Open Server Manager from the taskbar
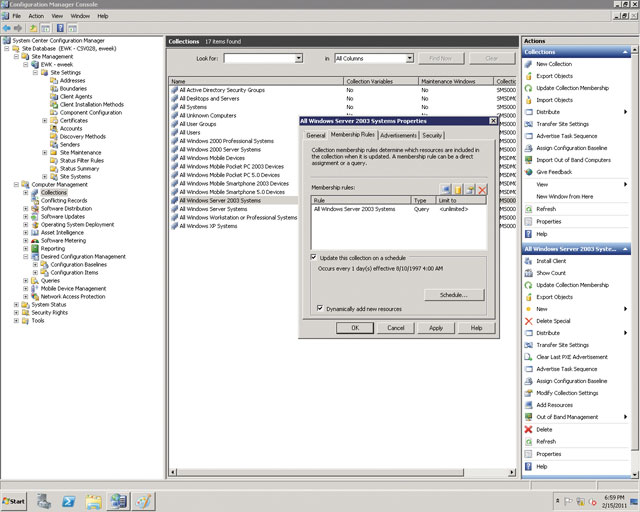640x512 pixels. pos(43,501)
